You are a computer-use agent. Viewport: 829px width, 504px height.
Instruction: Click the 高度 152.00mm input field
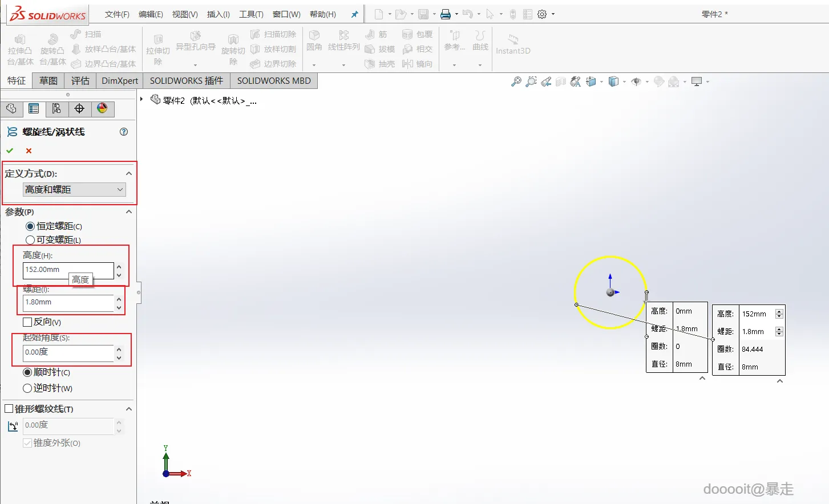pyautogui.click(x=68, y=270)
